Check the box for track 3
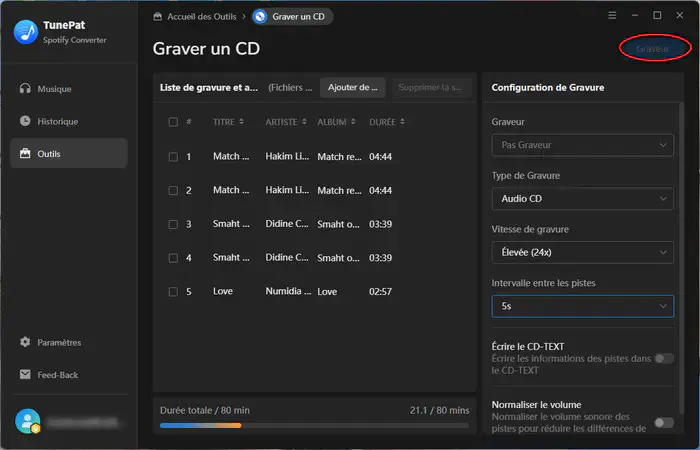 [173, 224]
